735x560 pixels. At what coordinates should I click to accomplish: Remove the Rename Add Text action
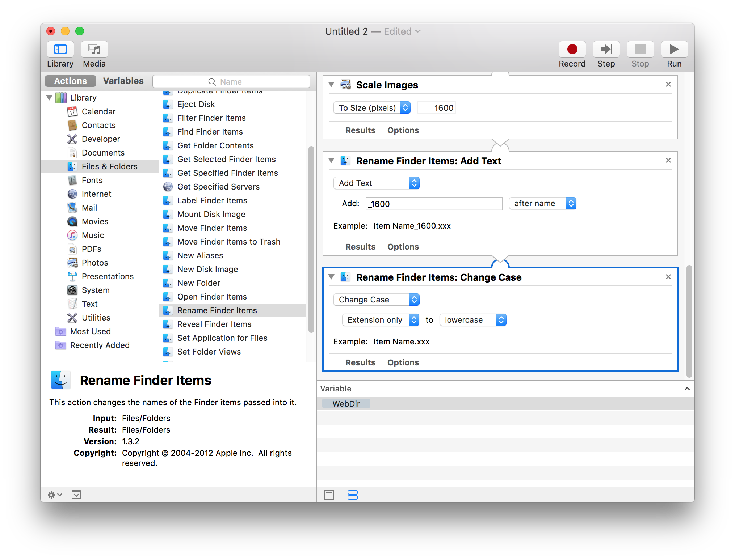coord(668,160)
